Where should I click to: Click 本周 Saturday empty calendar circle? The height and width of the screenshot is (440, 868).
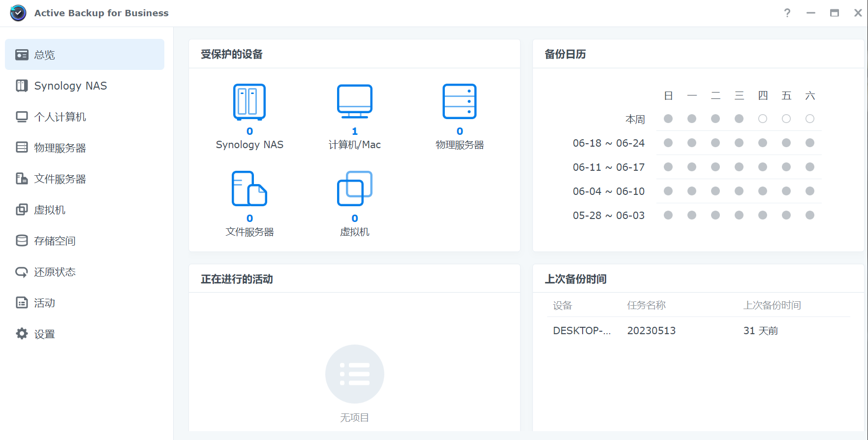810,119
